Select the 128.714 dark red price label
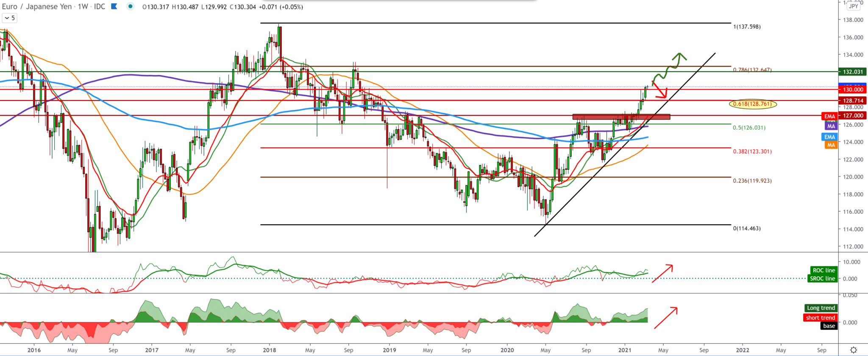 [x=853, y=101]
